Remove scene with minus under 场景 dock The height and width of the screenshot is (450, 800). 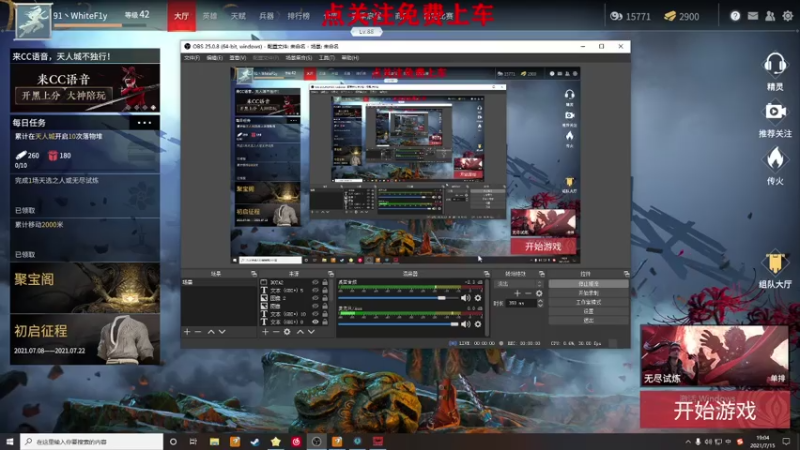click(x=198, y=332)
